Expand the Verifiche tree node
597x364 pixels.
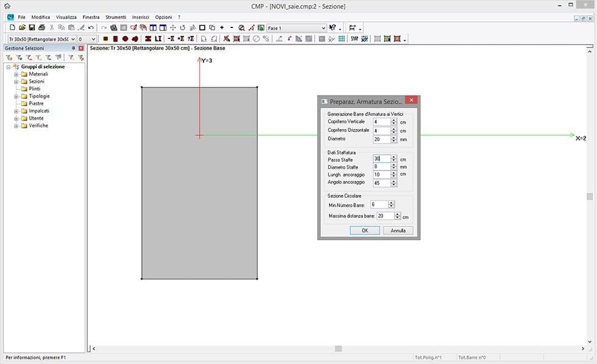[16, 125]
